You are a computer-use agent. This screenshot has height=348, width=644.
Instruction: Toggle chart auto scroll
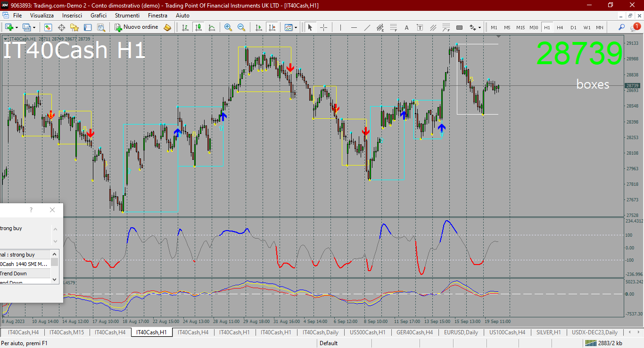tap(258, 27)
